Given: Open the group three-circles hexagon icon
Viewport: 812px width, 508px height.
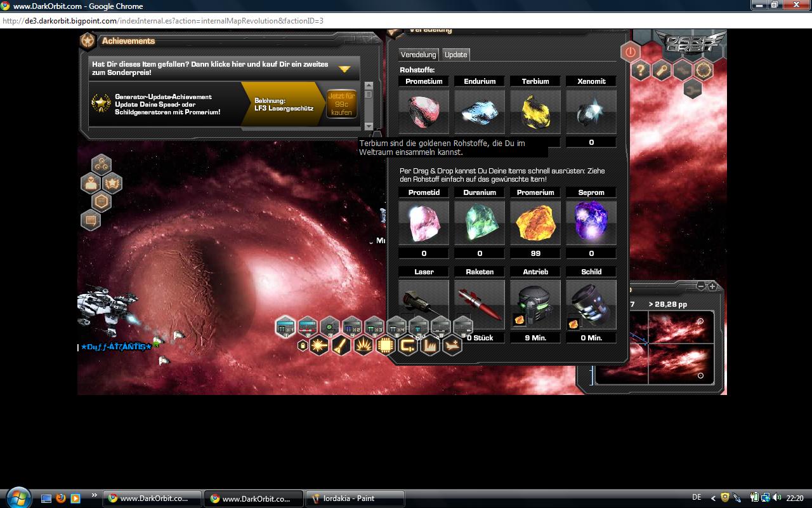Looking at the screenshot, I should point(101,165).
